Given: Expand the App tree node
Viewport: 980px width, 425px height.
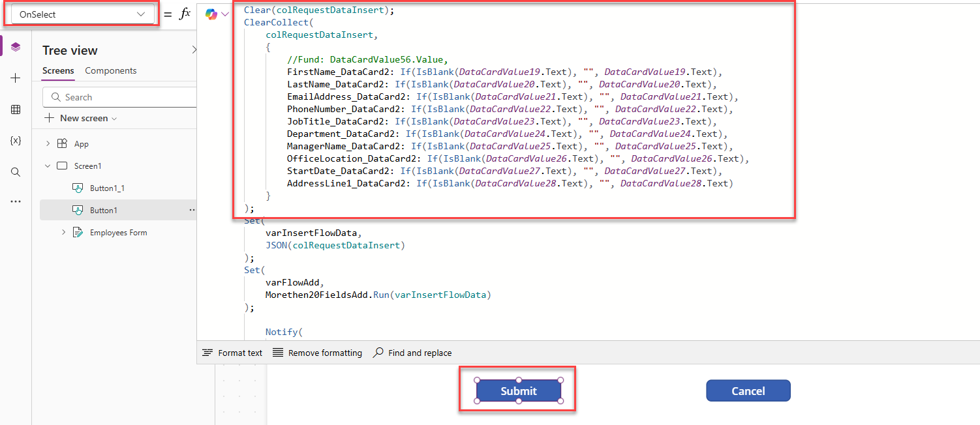Looking at the screenshot, I should (x=48, y=144).
